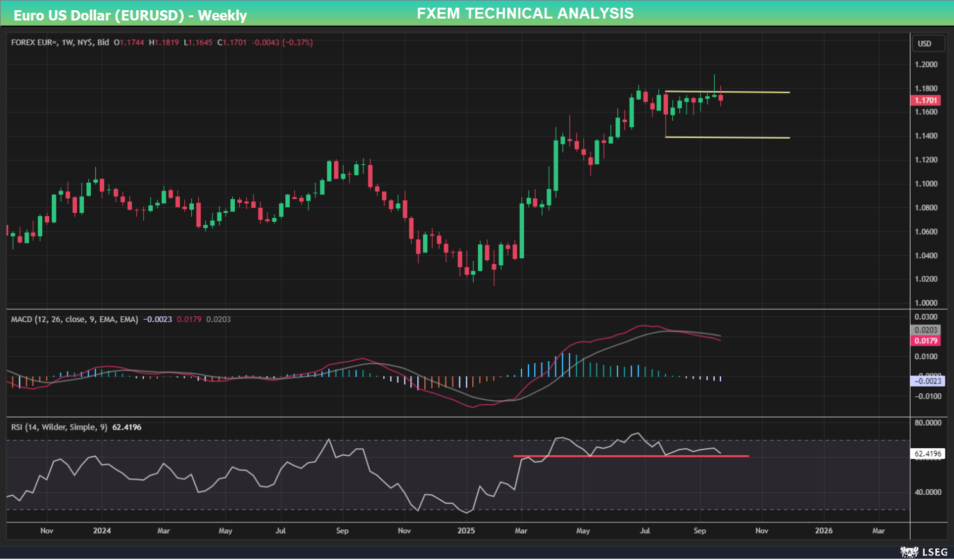This screenshot has width=954, height=560.
Task: Click the Euro US Dollar (EURUSD) Weekly title
Action: [131, 13]
